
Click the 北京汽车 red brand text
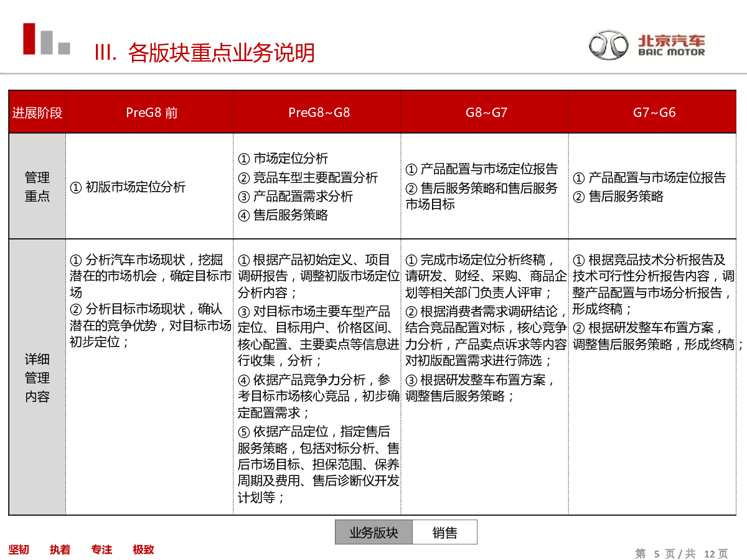[672, 41]
